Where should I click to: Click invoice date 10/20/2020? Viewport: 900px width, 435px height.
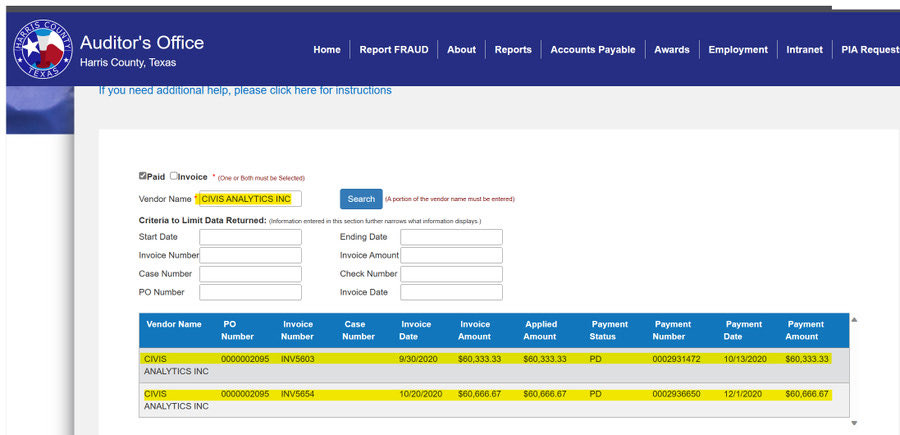421,394
